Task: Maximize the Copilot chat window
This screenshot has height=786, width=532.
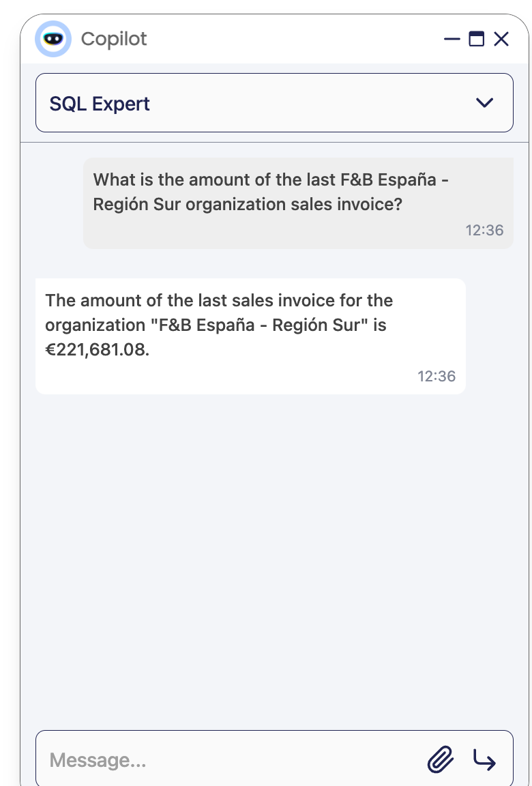Action: pos(476,39)
